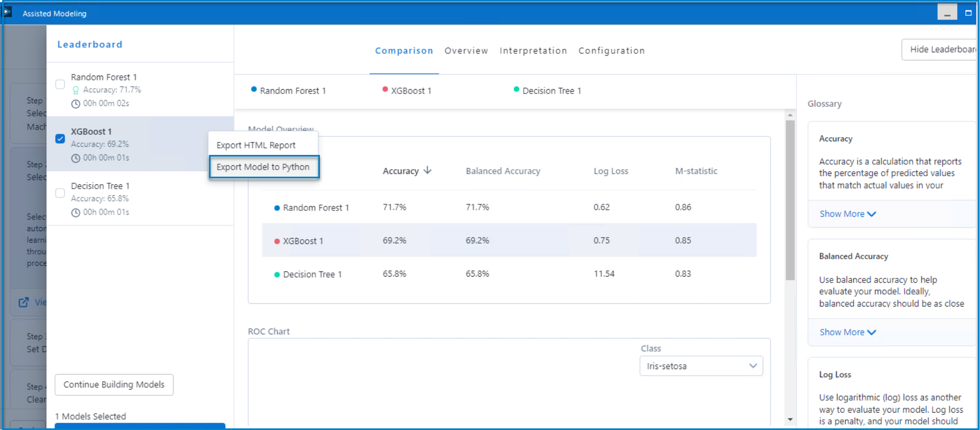Expand Show More under Accuracy glossary
The height and width of the screenshot is (430, 980).
tap(847, 214)
